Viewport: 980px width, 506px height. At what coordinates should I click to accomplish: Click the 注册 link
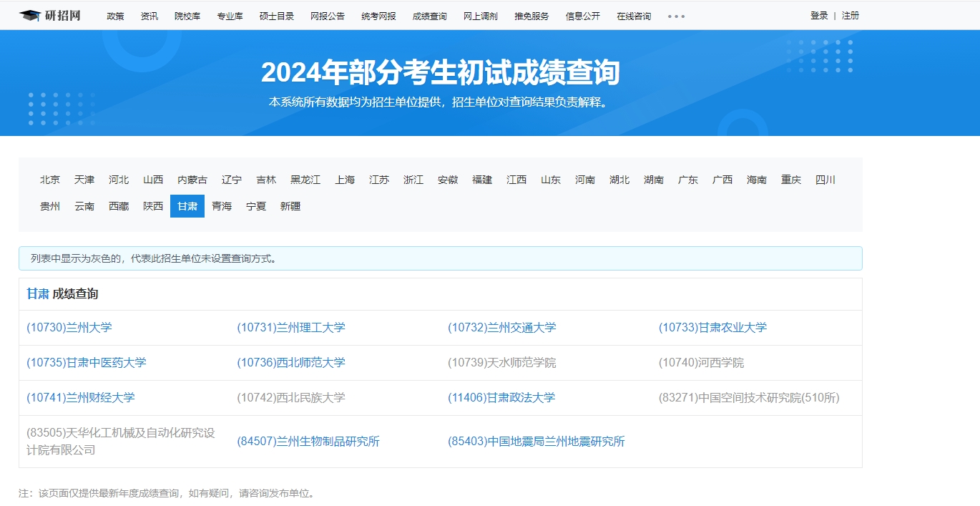[x=851, y=16]
